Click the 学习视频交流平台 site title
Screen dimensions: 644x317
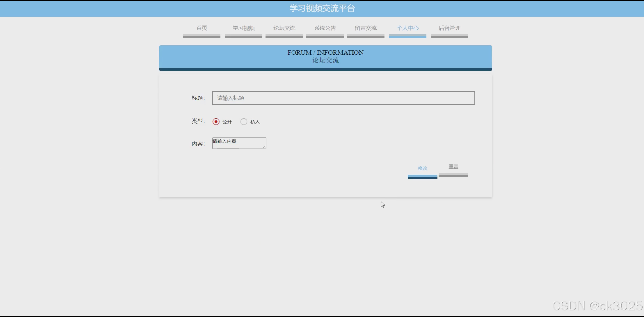click(322, 8)
